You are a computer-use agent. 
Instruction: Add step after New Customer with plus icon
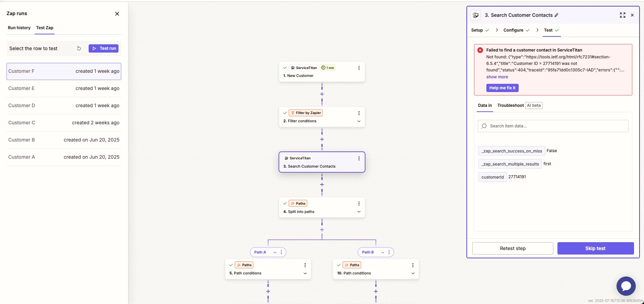(x=322, y=94)
